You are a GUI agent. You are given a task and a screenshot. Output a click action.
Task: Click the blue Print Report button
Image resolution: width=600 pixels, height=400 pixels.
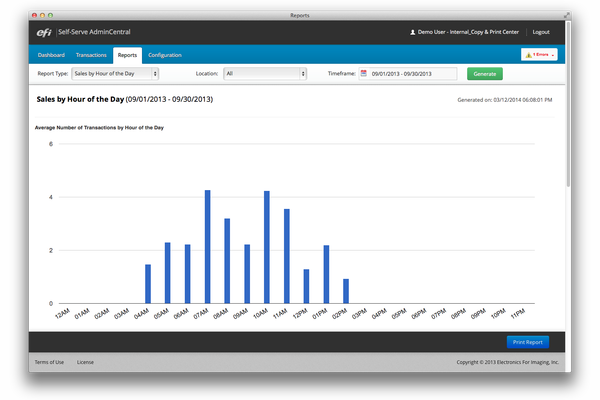(528, 342)
